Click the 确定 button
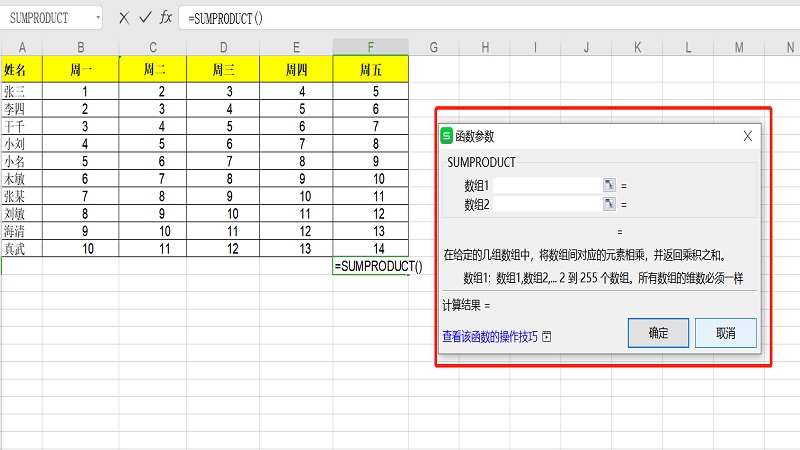 pyautogui.click(x=658, y=333)
